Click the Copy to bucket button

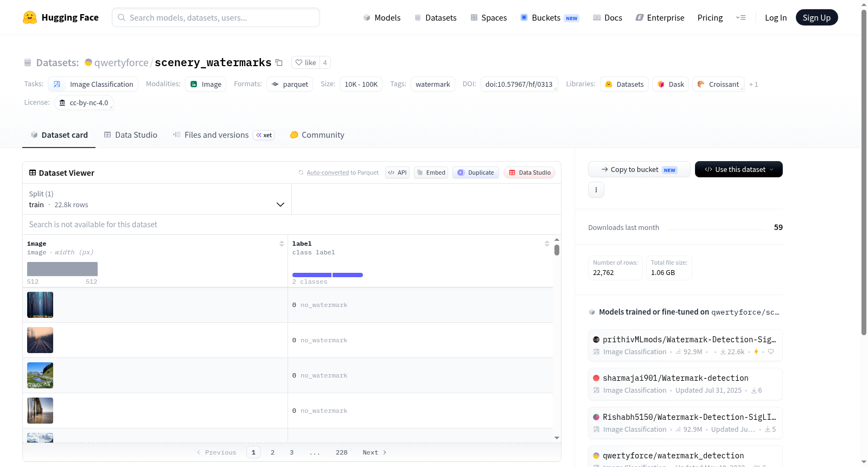pos(639,169)
